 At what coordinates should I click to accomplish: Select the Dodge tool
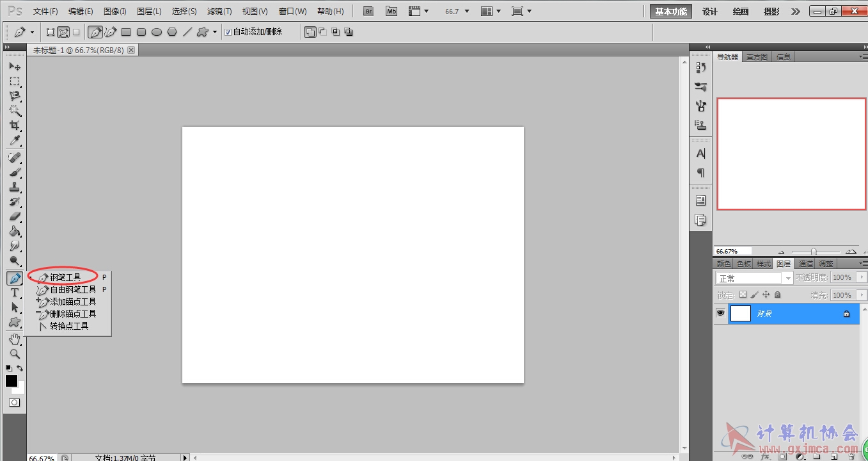[x=15, y=261]
